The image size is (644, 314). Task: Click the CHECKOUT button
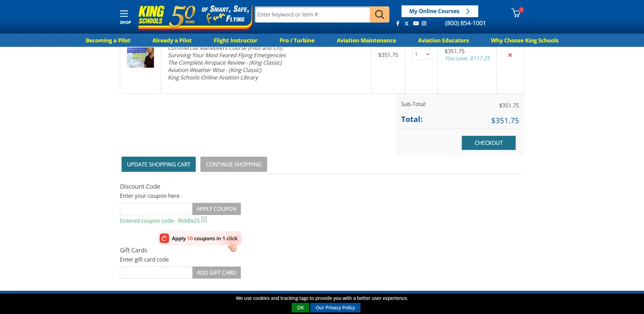click(489, 143)
